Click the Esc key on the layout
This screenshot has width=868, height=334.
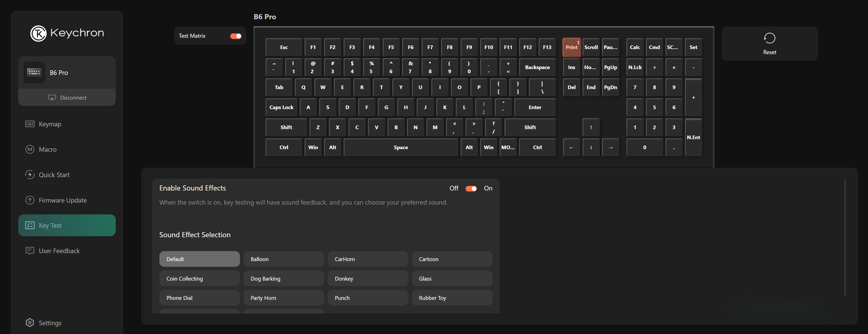(284, 47)
